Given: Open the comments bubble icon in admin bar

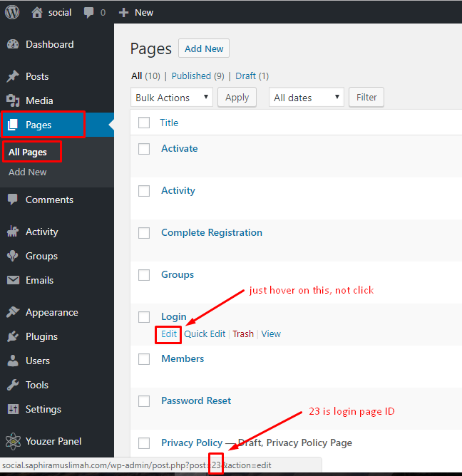Looking at the screenshot, I should [x=88, y=13].
